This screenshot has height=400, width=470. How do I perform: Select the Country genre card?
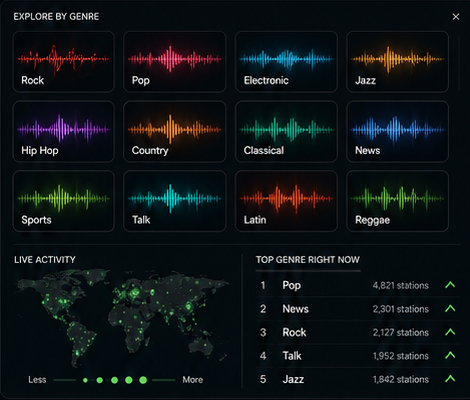pyautogui.click(x=175, y=131)
